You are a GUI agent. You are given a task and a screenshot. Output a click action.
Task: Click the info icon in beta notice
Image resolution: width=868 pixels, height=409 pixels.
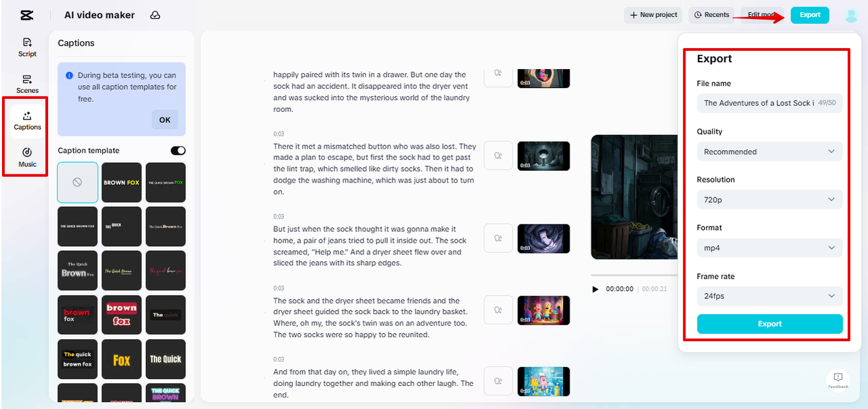click(69, 76)
